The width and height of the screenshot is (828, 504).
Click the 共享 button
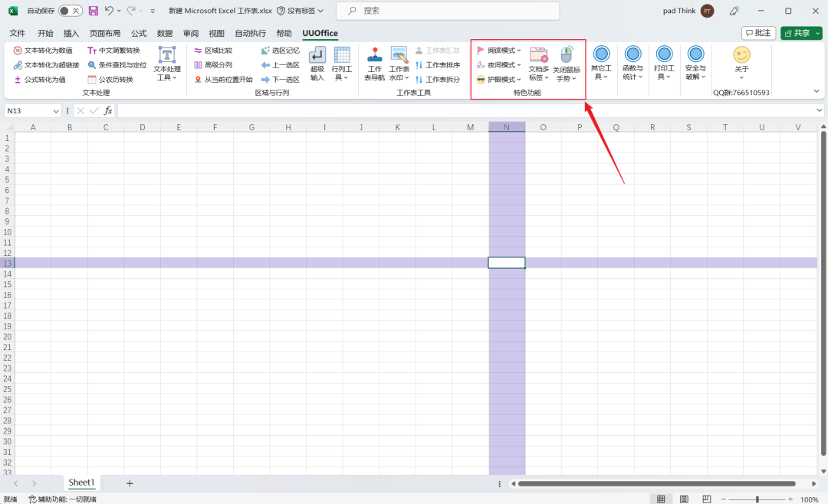pyautogui.click(x=800, y=33)
